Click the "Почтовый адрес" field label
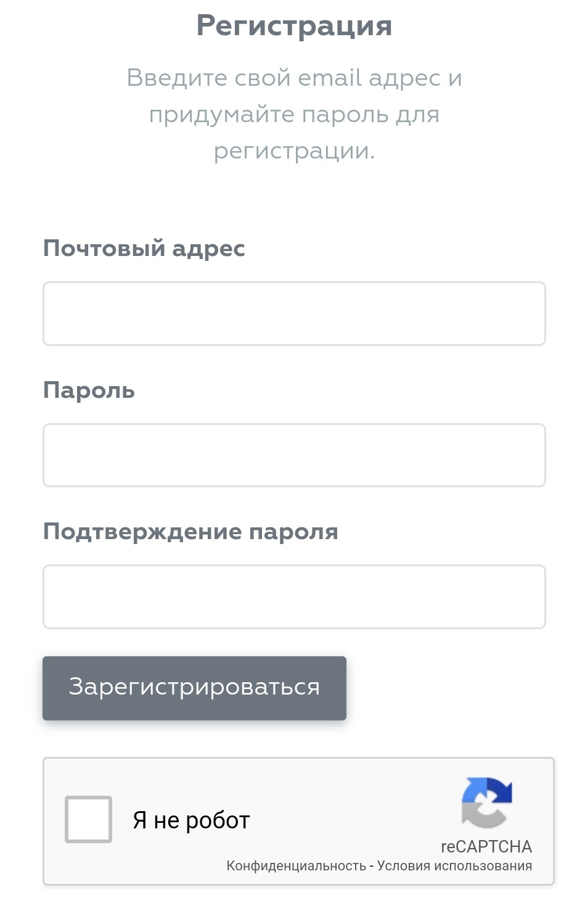This screenshot has height=924, width=585. (x=144, y=248)
